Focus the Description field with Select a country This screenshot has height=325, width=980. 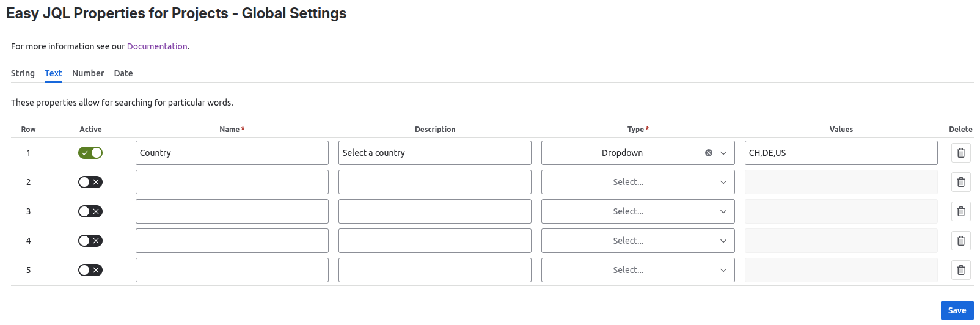434,153
